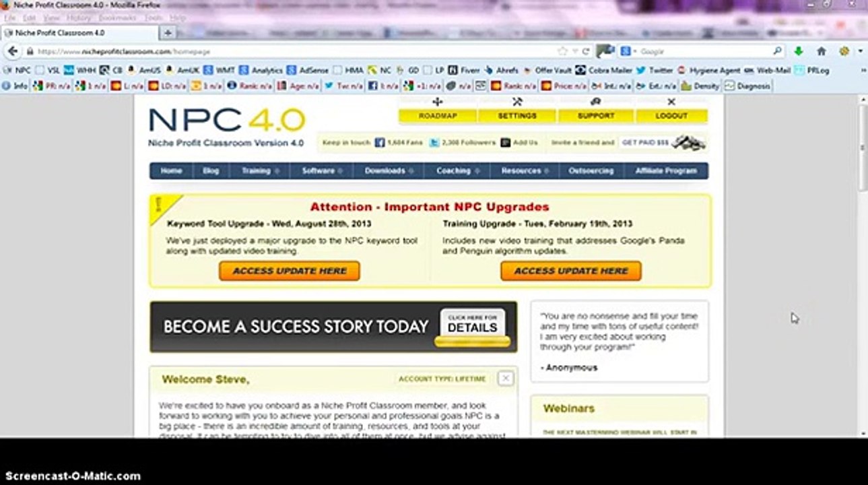Open the AdSense bookmark
Viewport: 868px width, 485px height.
pos(308,70)
